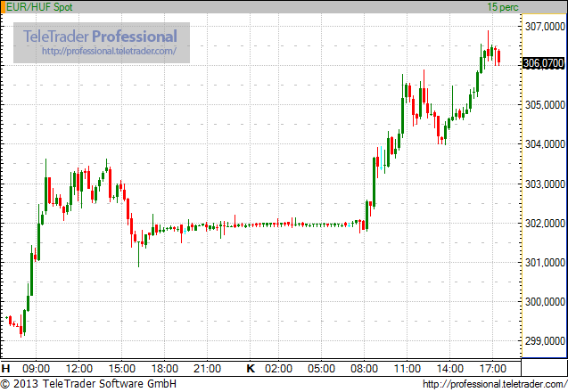Click the 09:00 time axis label
This screenshot has height=392, width=568.
(36, 369)
